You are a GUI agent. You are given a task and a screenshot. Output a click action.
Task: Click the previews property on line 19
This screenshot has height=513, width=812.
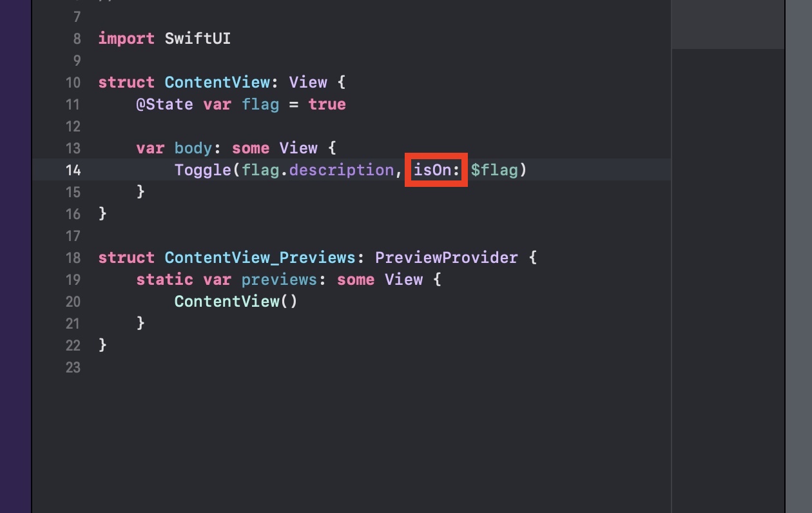[269, 280]
